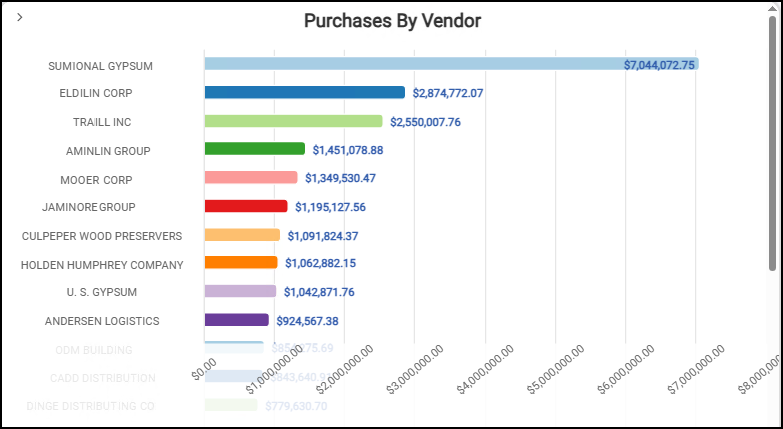The image size is (783, 429).
Task: Click the AMINLIN GROUP green bar
Action: pyautogui.click(x=255, y=149)
